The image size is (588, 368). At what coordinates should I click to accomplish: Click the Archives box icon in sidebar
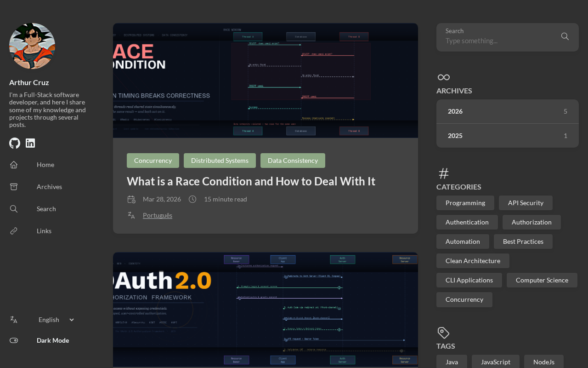(x=14, y=187)
